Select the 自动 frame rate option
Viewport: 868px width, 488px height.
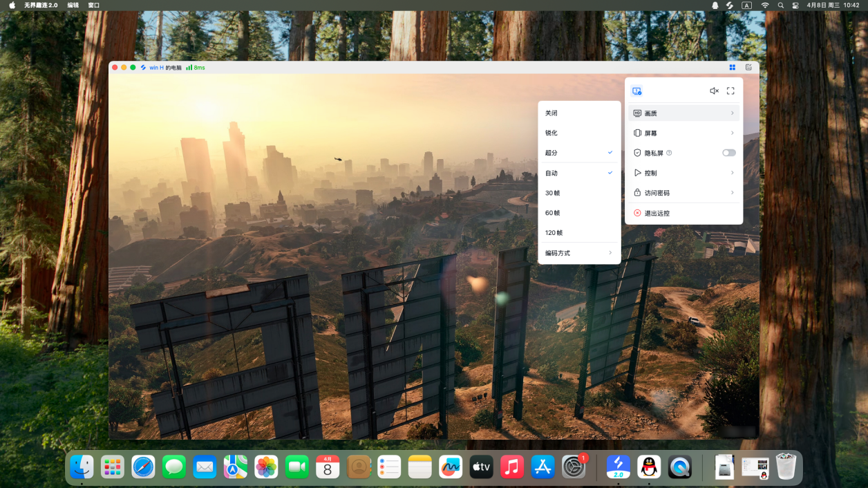click(x=578, y=173)
